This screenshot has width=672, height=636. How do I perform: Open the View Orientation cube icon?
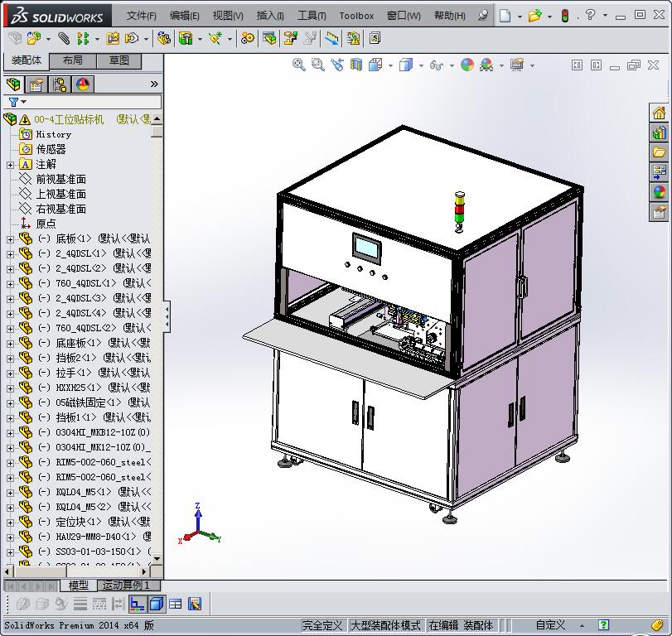click(x=374, y=65)
